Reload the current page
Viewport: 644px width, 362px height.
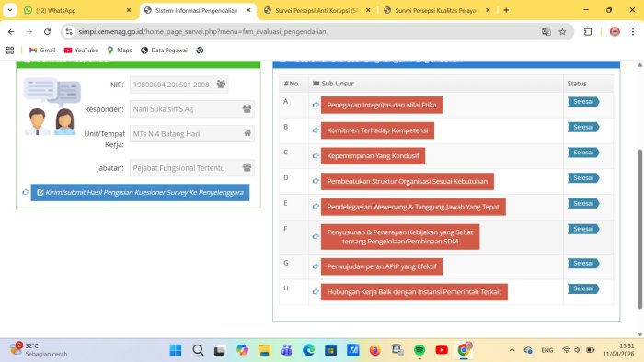(47, 31)
